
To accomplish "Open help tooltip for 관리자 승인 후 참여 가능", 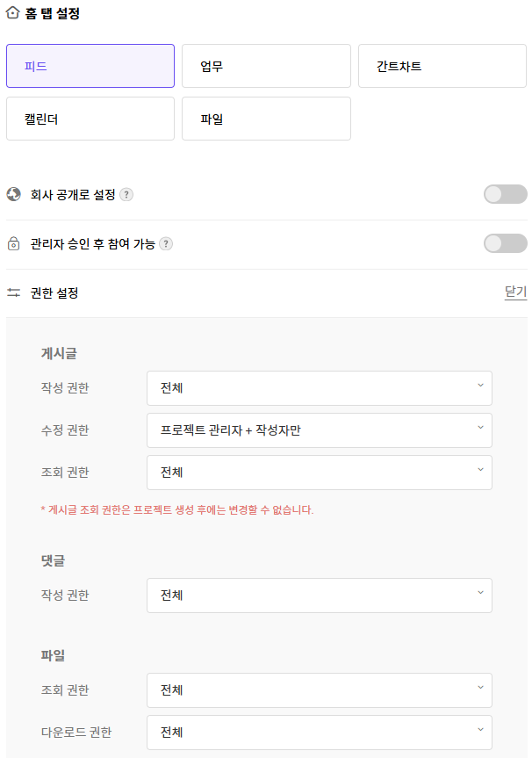I will [166, 243].
